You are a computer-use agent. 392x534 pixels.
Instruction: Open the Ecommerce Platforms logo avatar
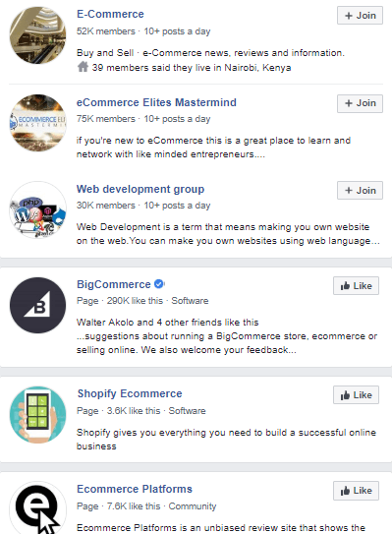pyautogui.click(x=37, y=508)
